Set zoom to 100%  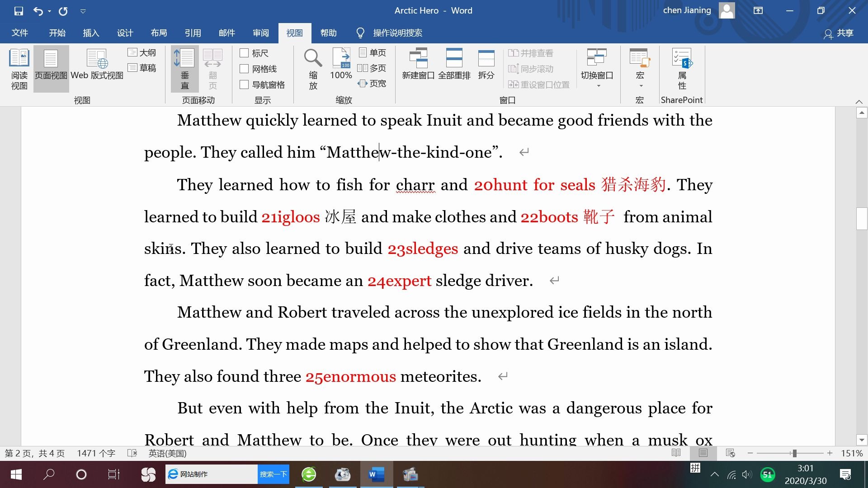(x=341, y=65)
